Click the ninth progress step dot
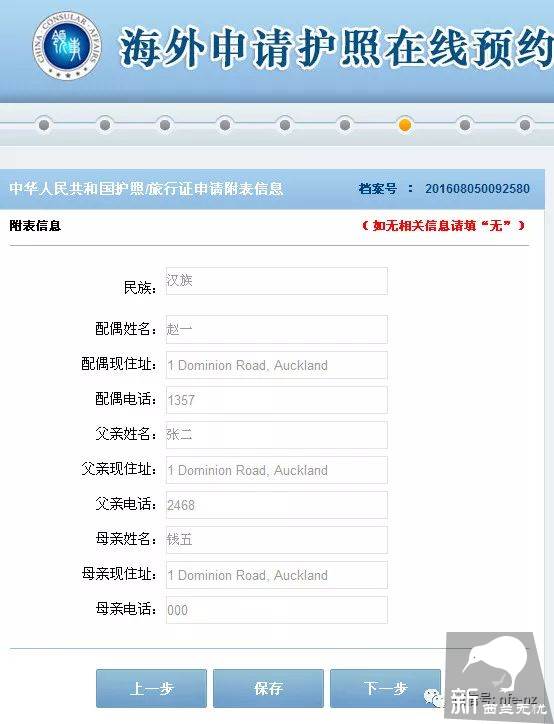554x724 pixels. click(x=525, y=125)
